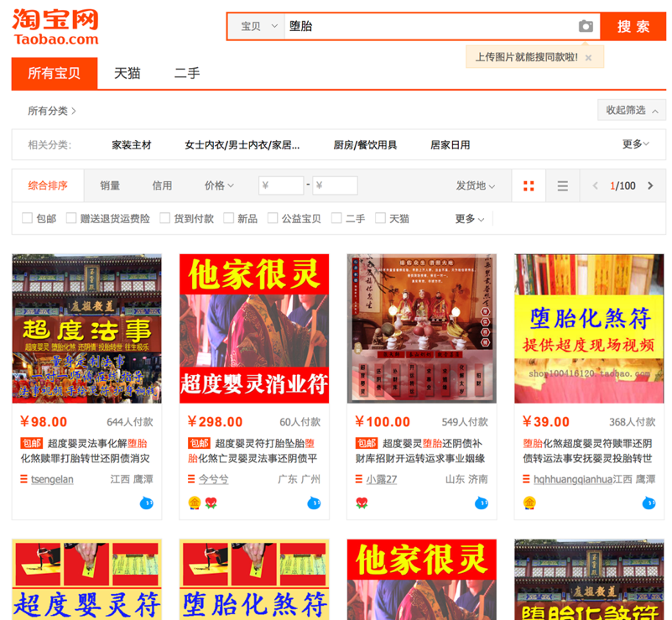Click the gold medal seller badge for 今兮兮

tap(195, 503)
